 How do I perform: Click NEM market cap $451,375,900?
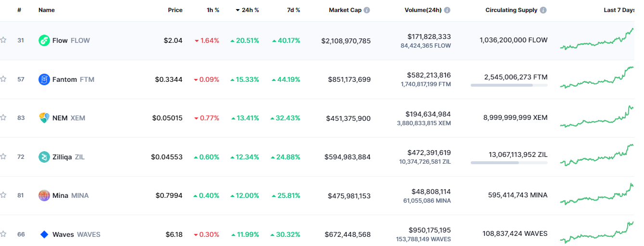pos(348,117)
